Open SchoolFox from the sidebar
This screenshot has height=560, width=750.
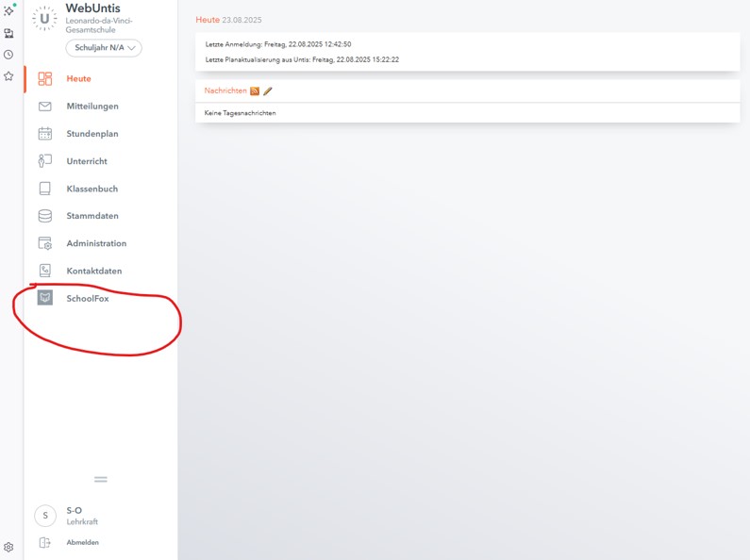(x=87, y=299)
